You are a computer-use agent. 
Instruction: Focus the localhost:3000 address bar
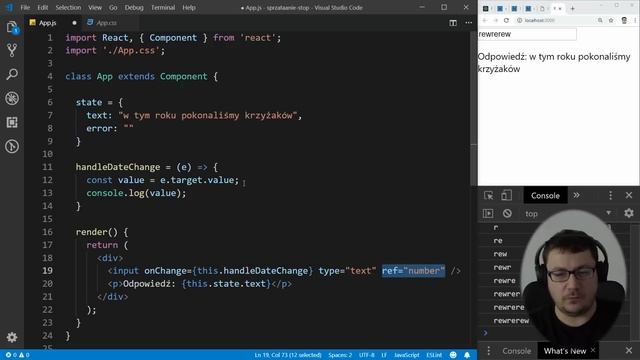555,20
